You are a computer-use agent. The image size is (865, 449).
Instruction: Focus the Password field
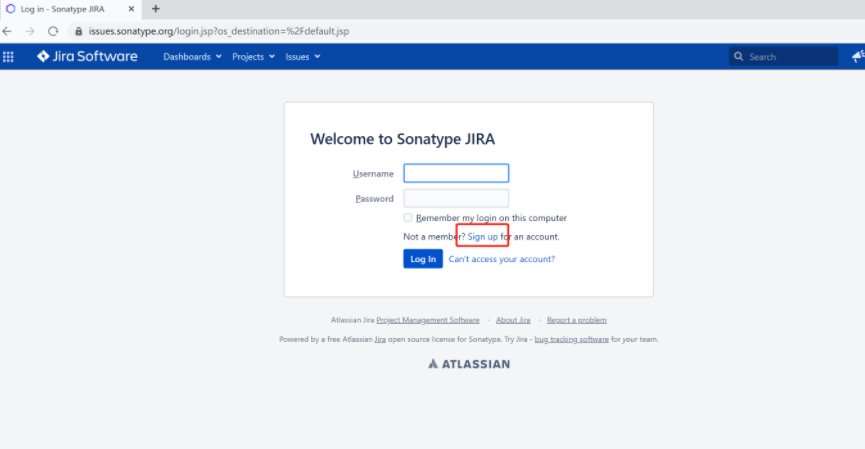pos(456,199)
